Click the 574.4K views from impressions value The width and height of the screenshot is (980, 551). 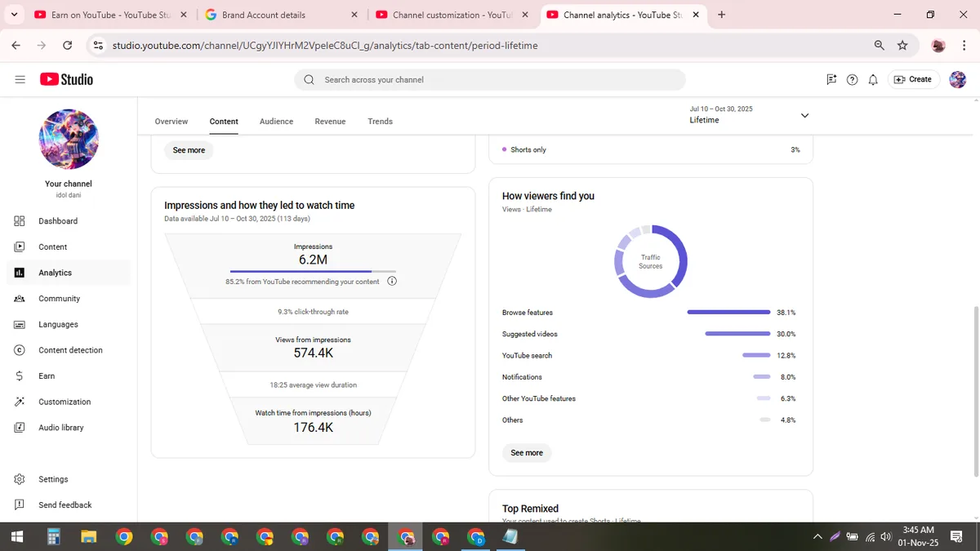[314, 353]
